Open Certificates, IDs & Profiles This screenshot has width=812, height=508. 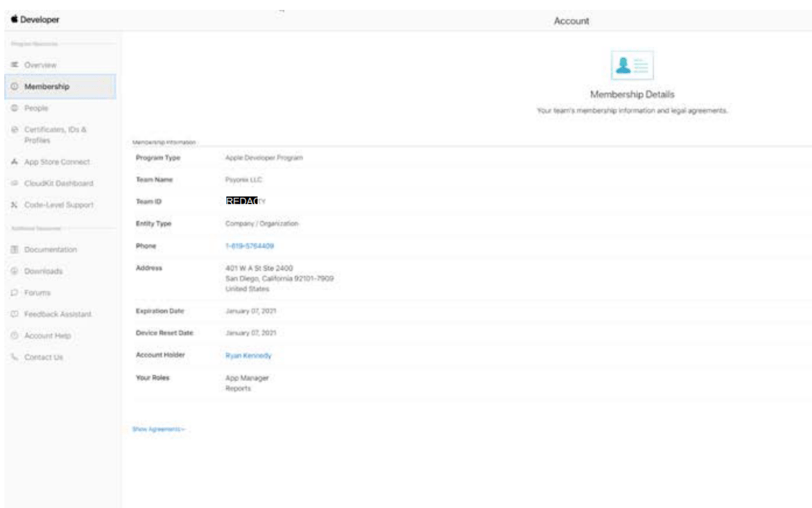[x=55, y=135]
